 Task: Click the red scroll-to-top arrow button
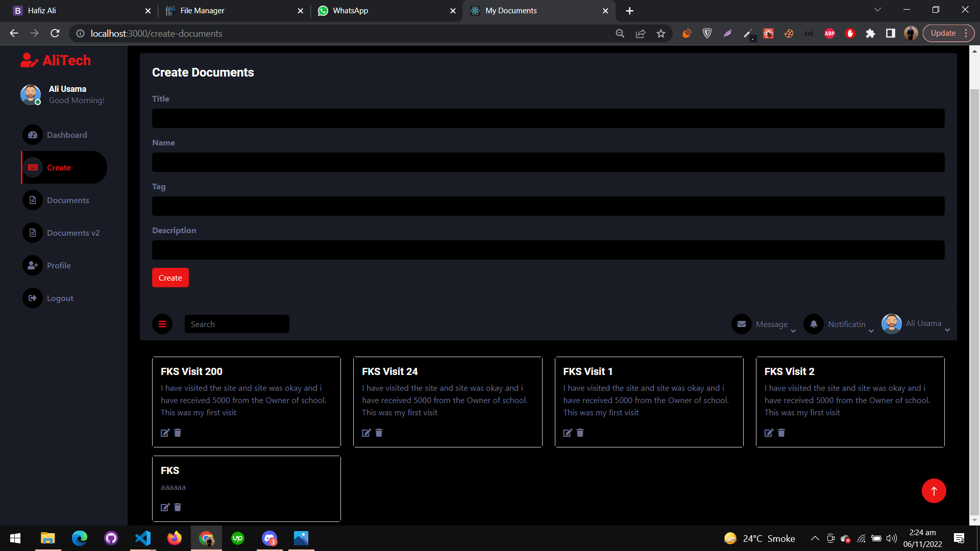pos(934,491)
